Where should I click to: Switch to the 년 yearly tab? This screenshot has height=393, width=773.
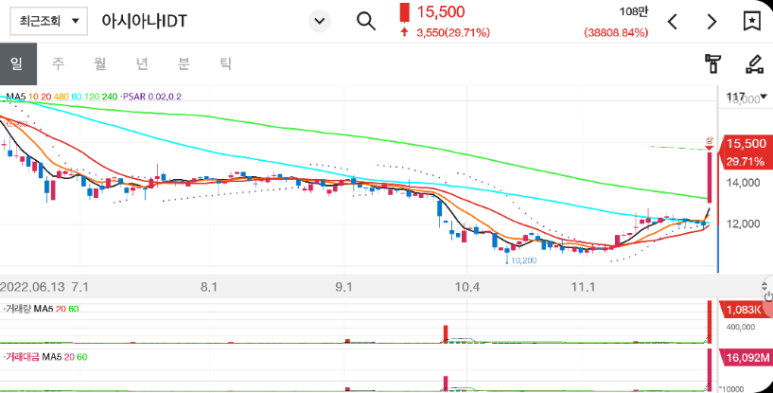(142, 64)
